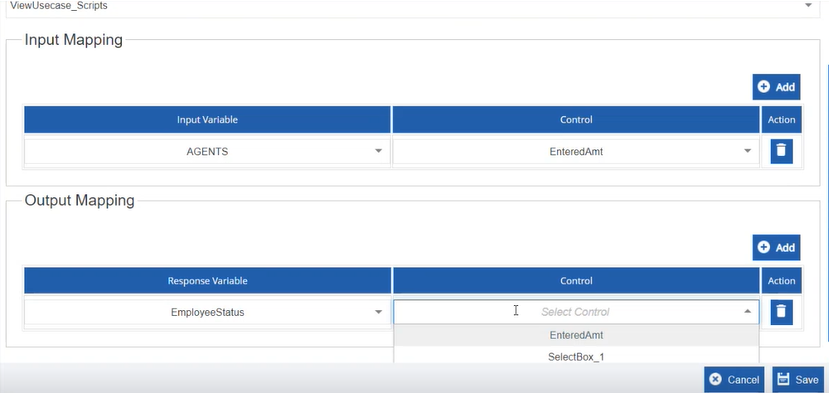This screenshot has width=829, height=393.
Task: Click the Input Mapping section title
Action: (x=73, y=40)
